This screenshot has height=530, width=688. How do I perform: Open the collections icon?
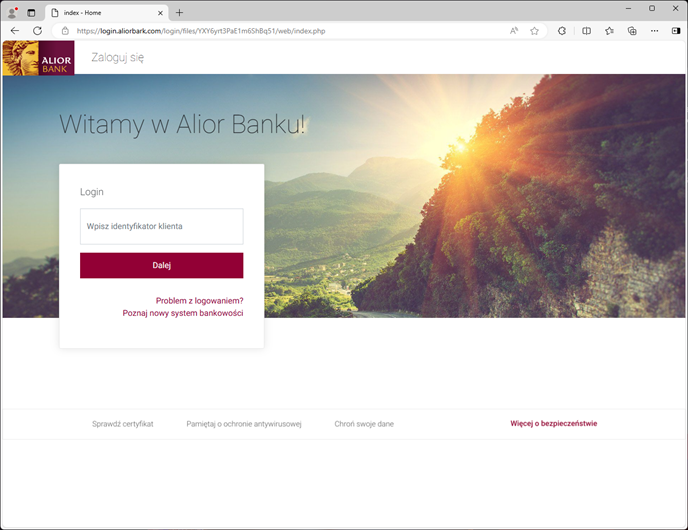632,31
